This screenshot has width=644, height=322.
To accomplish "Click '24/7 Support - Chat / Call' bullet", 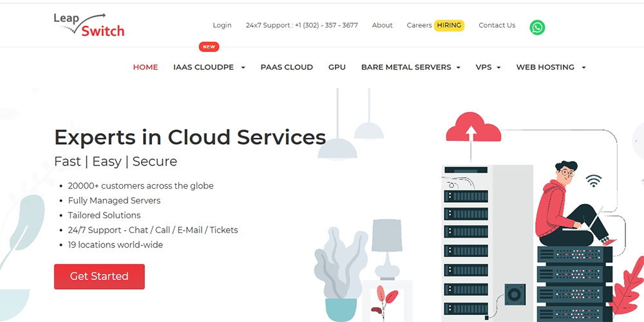I will (153, 230).
